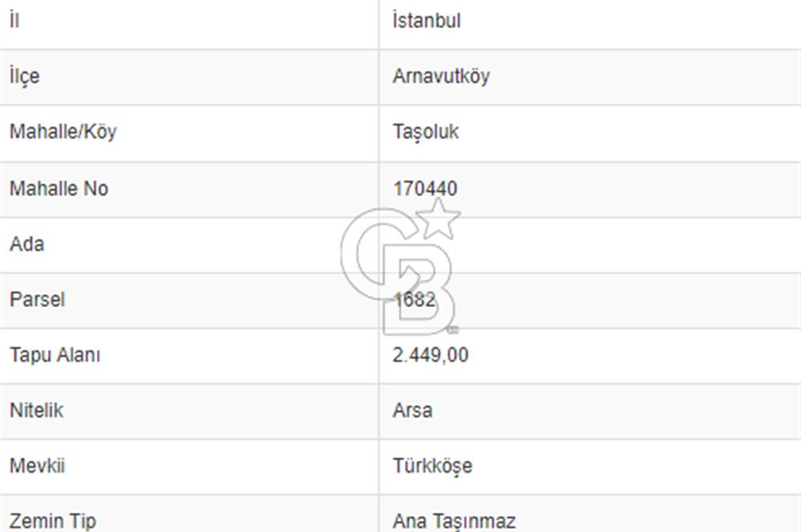Click the Parsel row label
Image resolution: width=801 pixels, height=532 pixels.
click(x=37, y=299)
